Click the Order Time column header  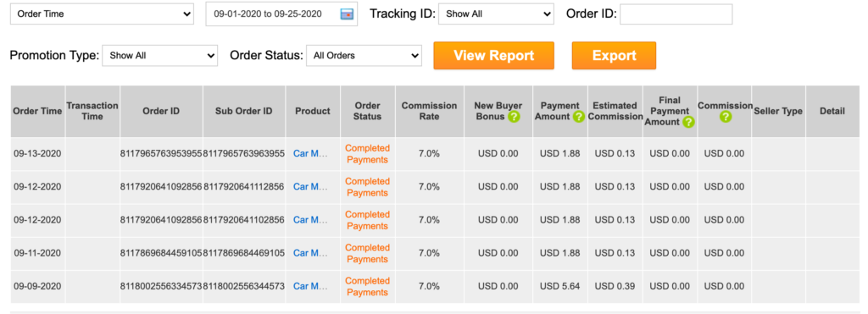pos(37,111)
